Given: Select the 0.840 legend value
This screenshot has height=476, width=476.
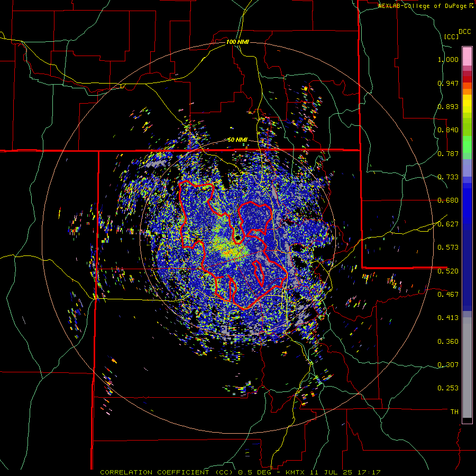Looking at the screenshot, I should (x=448, y=130).
